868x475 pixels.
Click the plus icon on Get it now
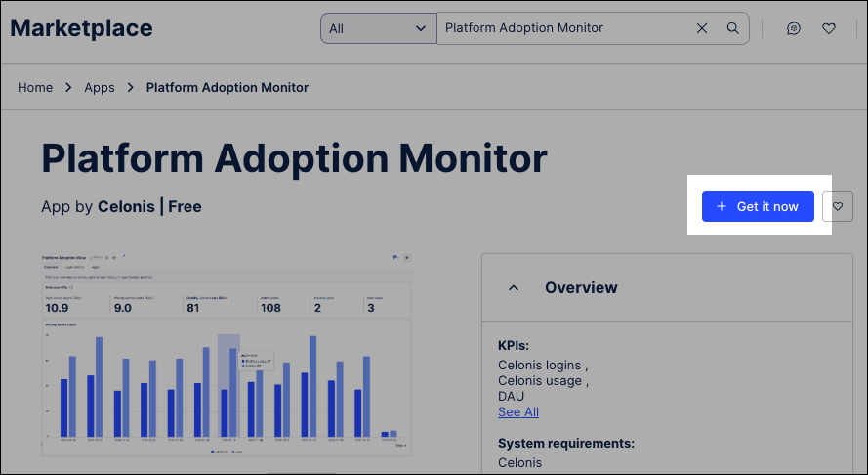coord(722,206)
